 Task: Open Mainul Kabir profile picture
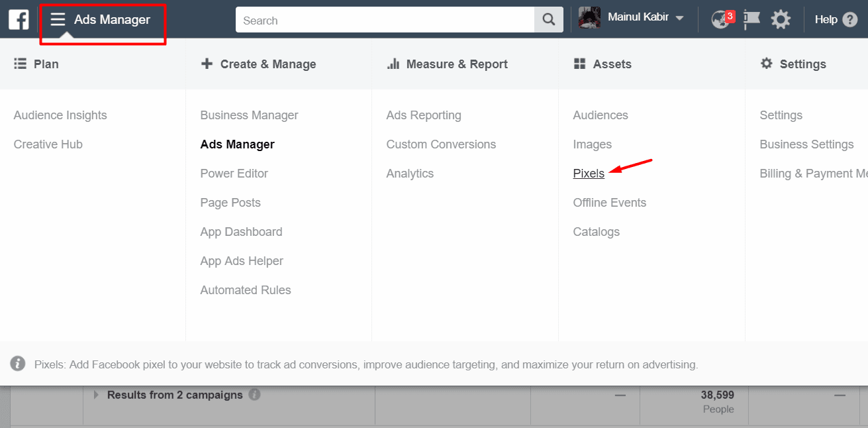point(589,18)
